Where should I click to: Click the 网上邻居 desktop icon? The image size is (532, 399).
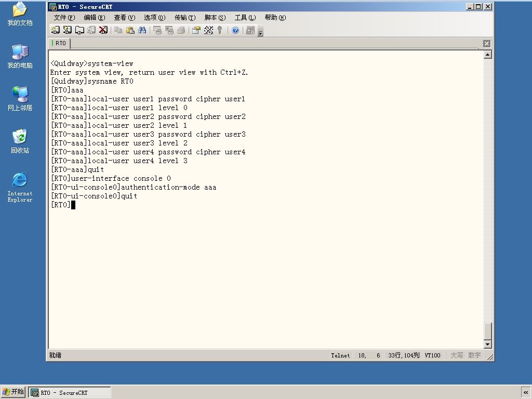(20, 99)
